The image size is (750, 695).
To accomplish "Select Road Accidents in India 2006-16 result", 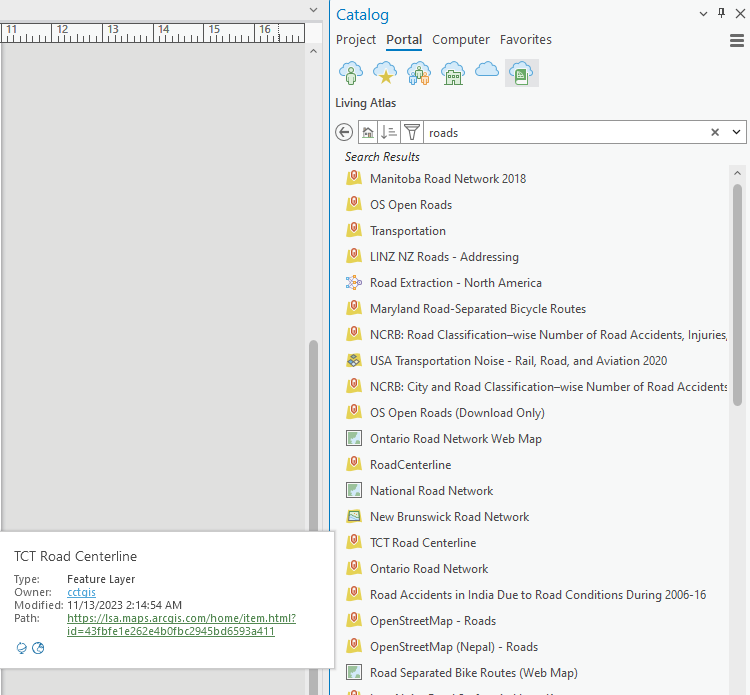I will click(538, 595).
